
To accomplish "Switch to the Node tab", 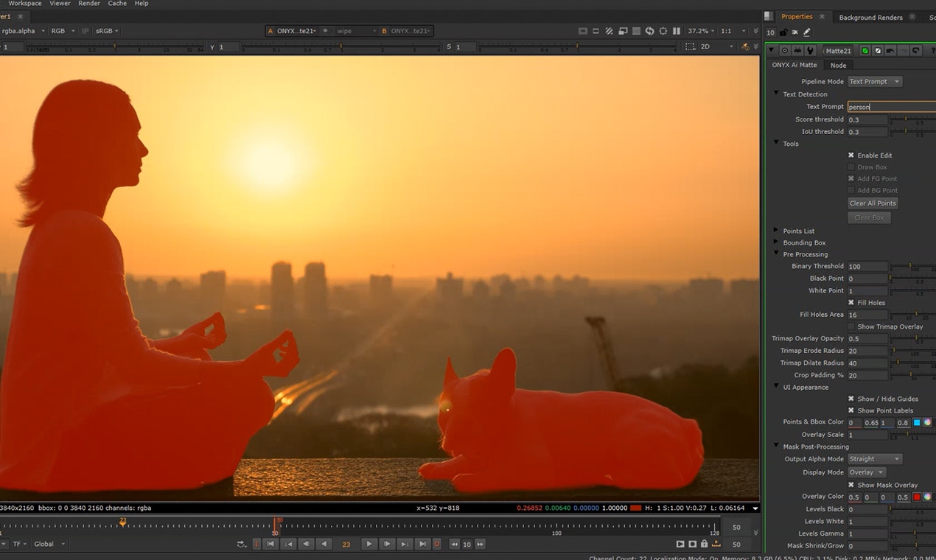I will (x=838, y=65).
